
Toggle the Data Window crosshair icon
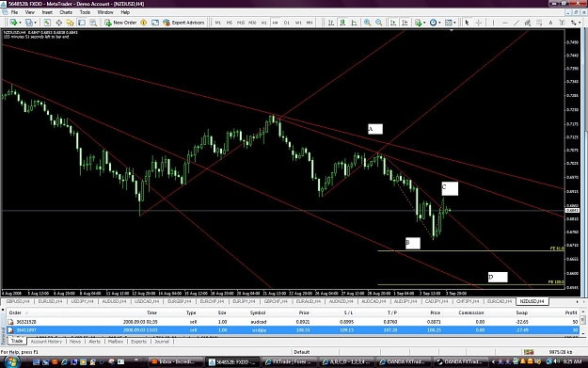coord(59,23)
